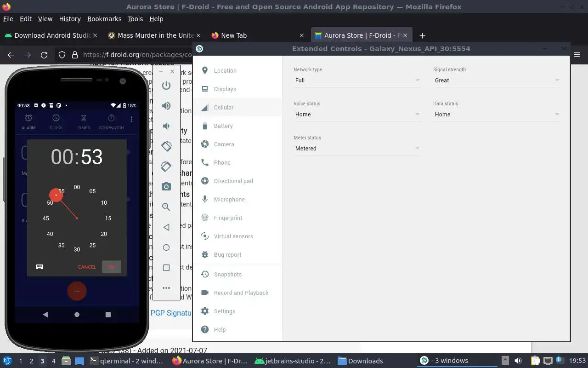Switch time picker to keyboard input

click(x=40, y=267)
